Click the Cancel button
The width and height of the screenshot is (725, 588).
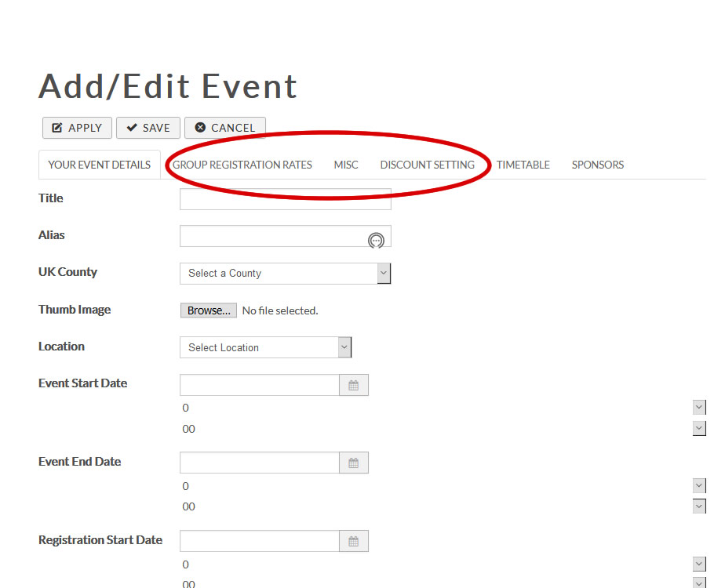tap(225, 128)
